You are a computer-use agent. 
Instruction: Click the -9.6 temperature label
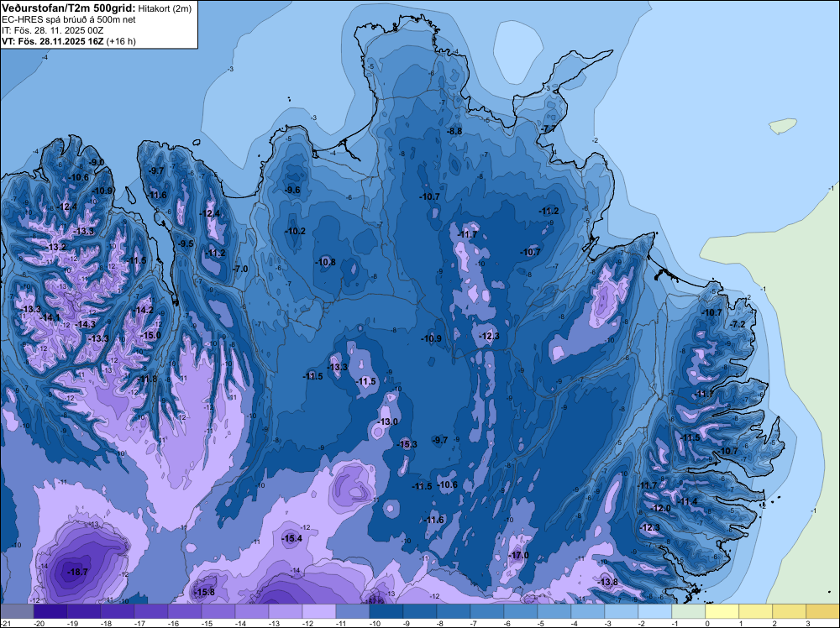(292, 190)
